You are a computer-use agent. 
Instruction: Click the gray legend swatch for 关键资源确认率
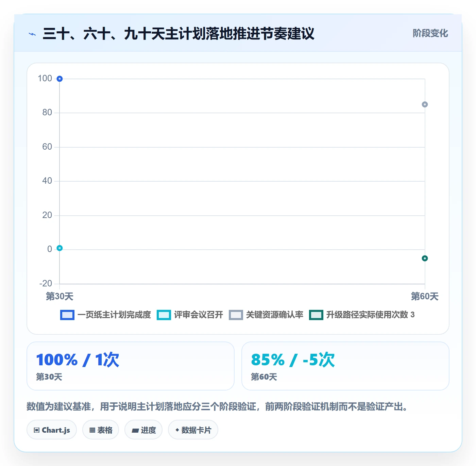tap(236, 315)
